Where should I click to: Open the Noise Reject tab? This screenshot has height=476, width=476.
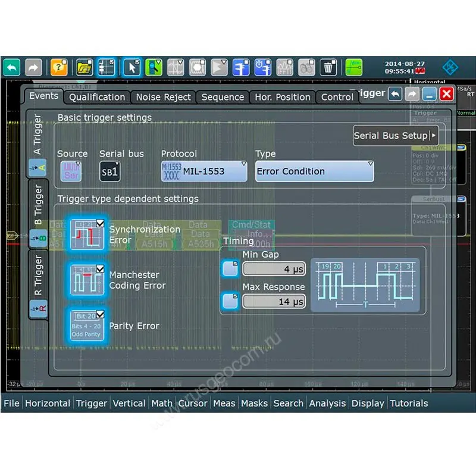click(x=163, y=97)
